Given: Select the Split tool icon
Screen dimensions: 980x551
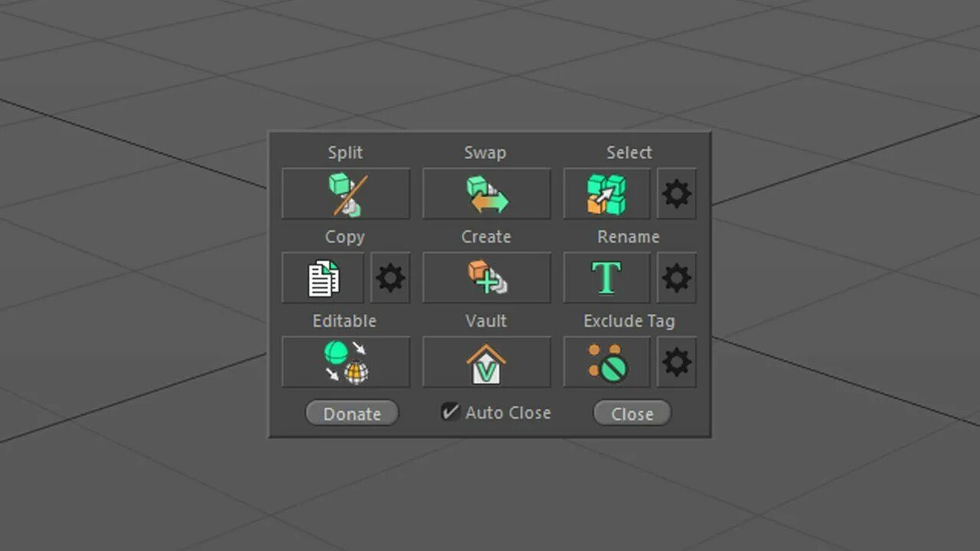Looking at the screenshot, I should tap(346, 194).
